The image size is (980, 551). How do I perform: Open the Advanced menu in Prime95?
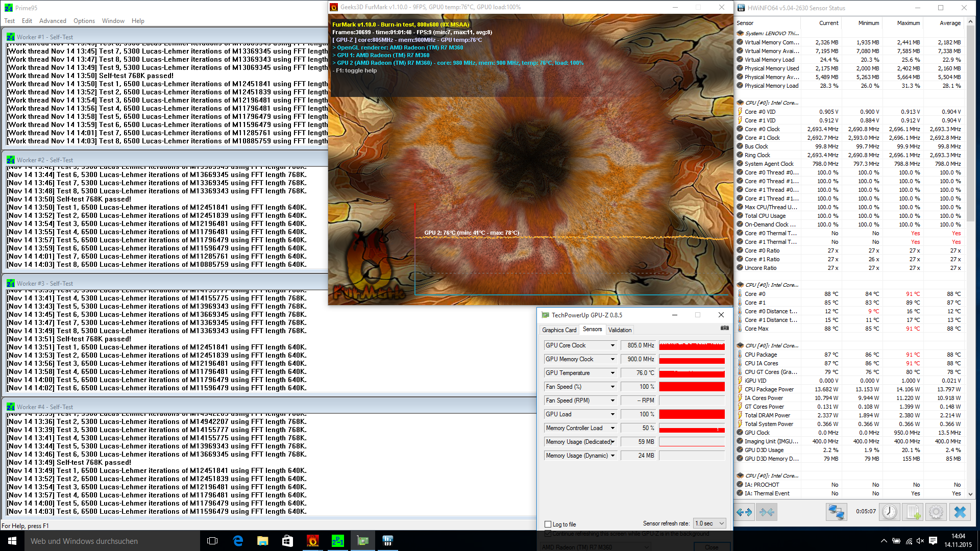(53, 21)
